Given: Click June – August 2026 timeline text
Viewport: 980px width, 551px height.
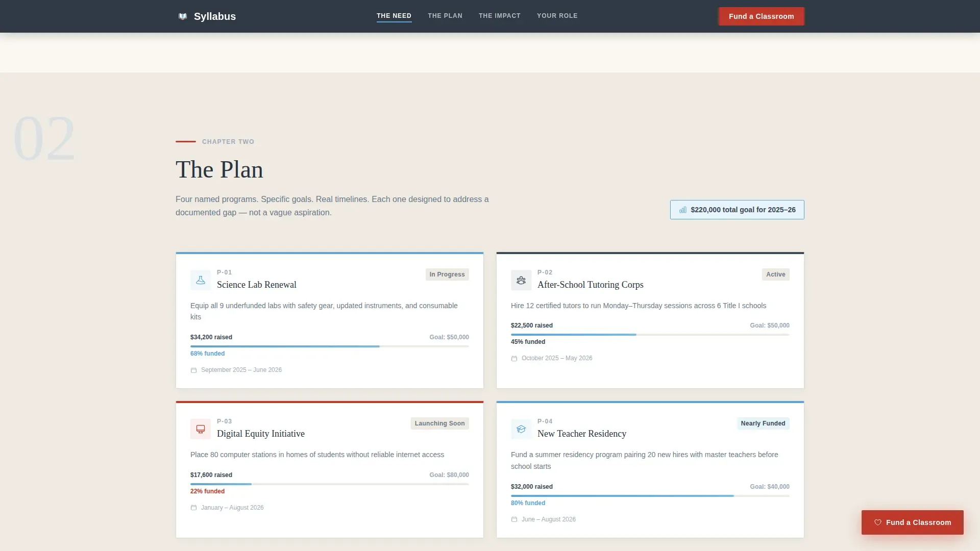Looking at the screenshot, I should 549,519.
